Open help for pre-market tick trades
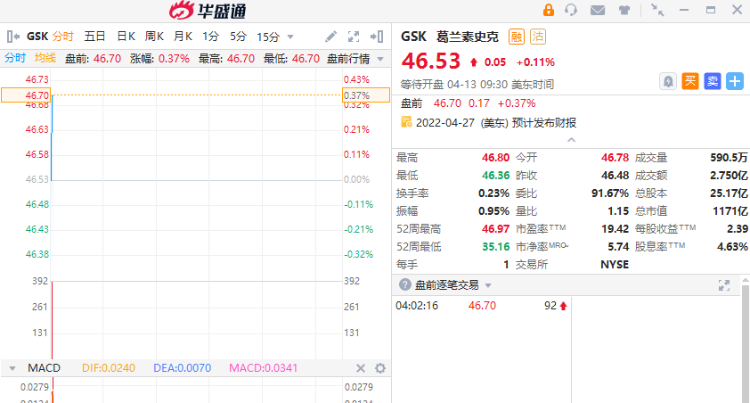750x403 pixels. [x=405, y=285]
